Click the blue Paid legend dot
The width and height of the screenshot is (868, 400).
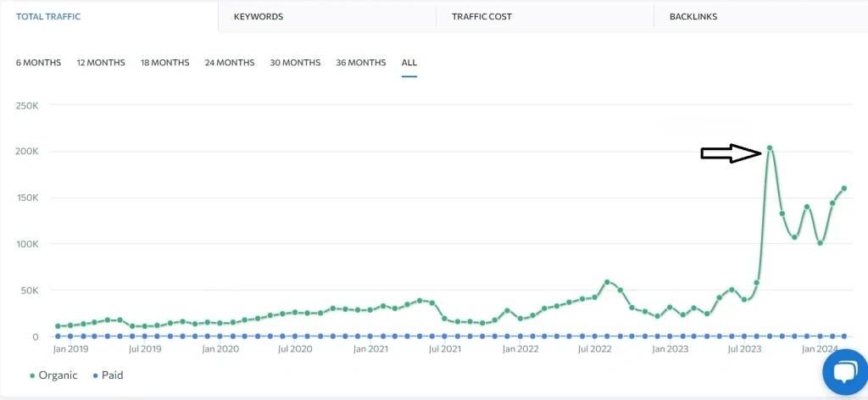point(95,375)
